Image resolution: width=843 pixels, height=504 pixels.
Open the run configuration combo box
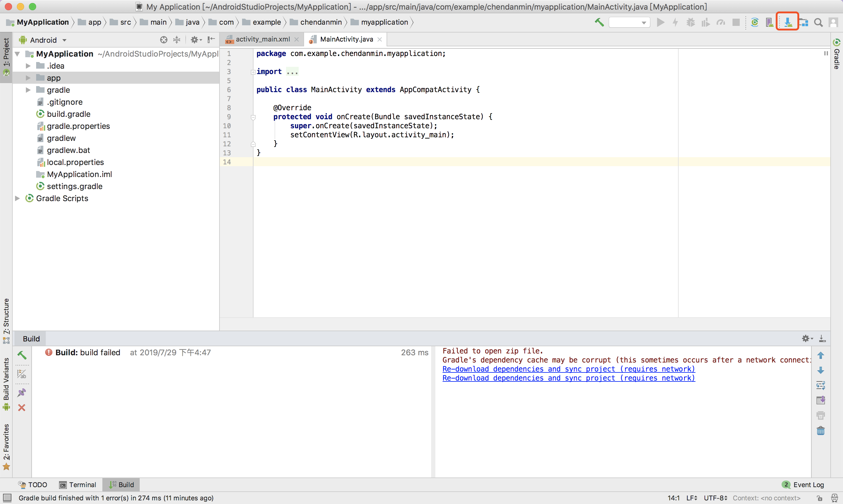coord(629,22)
